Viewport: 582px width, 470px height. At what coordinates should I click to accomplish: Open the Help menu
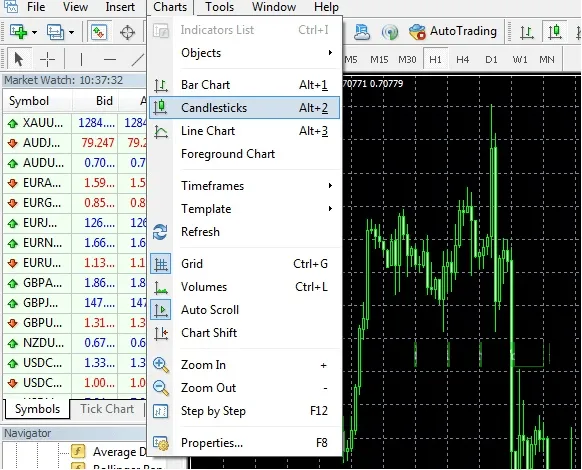(326, 7)
